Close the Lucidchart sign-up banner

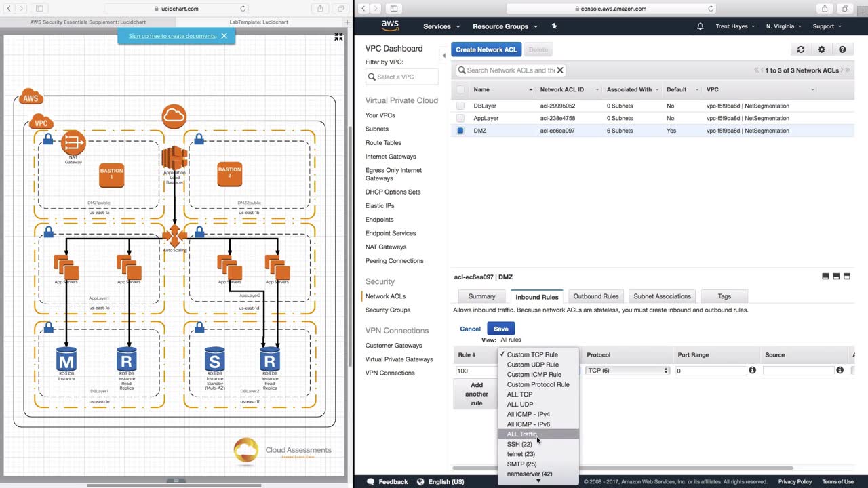[x=224, y=36]
